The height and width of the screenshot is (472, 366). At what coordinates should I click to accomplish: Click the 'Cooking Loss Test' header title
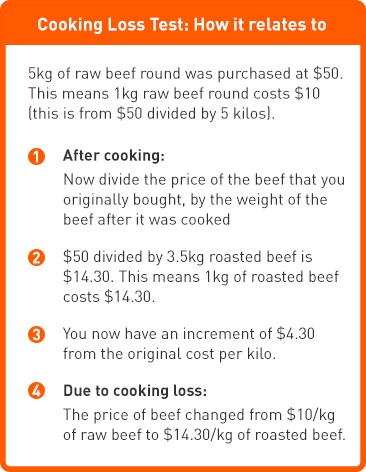(x=182, y=25)
